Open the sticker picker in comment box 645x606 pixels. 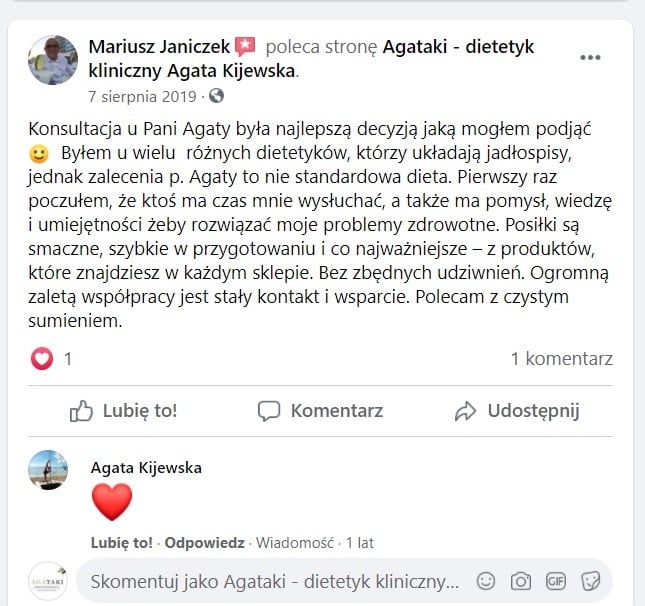pyautogui.click(x=591, y=581)
